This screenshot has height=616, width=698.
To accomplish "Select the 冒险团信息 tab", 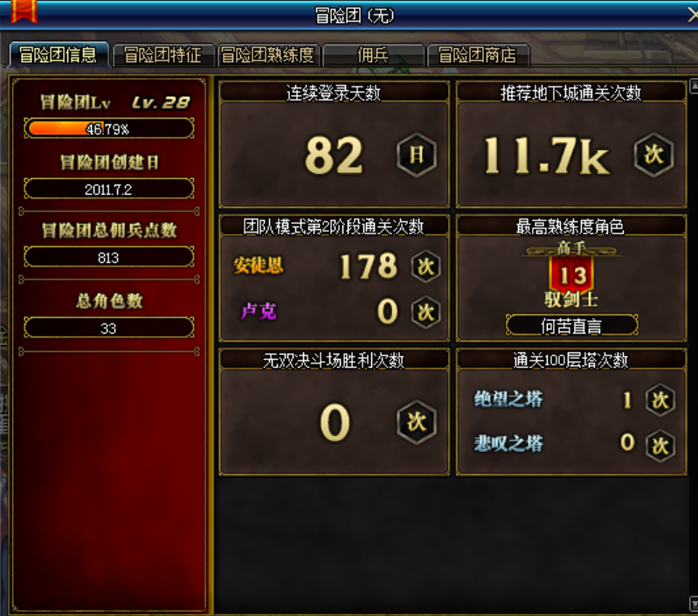I will pyautogui.click(x=59, y=55).
